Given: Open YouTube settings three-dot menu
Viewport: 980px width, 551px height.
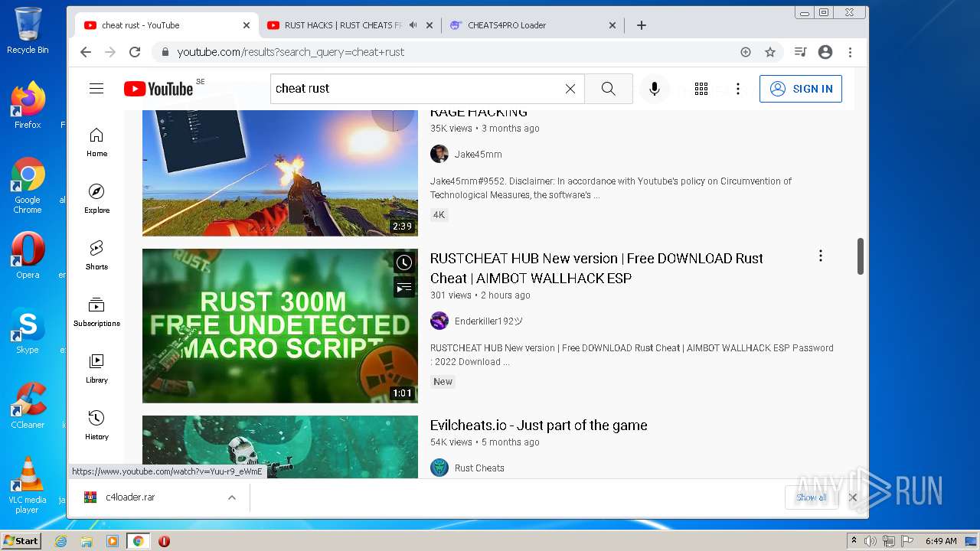Looking at the screenshot, I should coord(738,89).
